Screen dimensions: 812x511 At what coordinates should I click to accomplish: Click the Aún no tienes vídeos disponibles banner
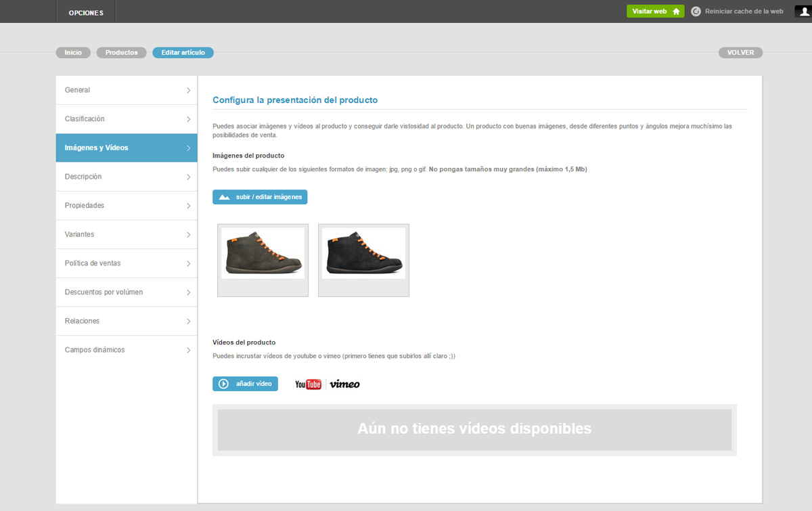click(x=474, y=430)
